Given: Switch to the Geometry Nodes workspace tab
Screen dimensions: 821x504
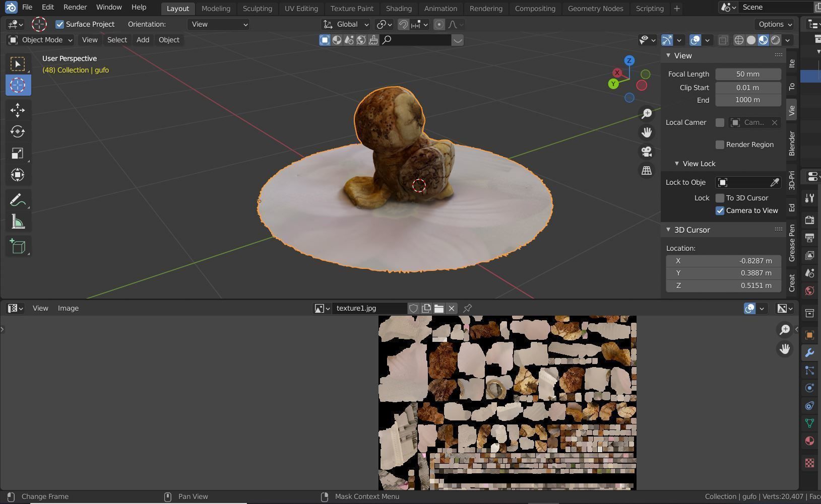Looking at the screenshot, I should 595,9.
